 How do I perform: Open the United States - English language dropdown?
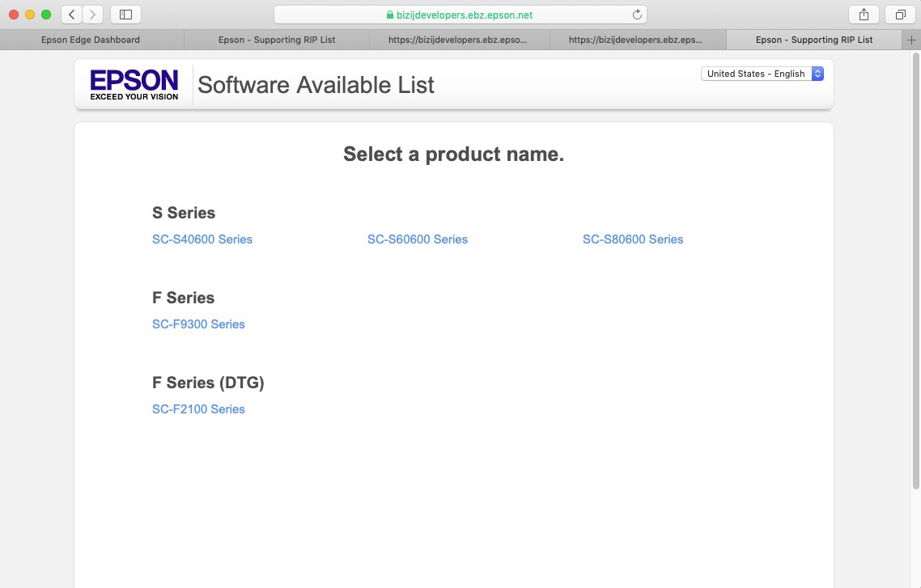pos(762,74)
